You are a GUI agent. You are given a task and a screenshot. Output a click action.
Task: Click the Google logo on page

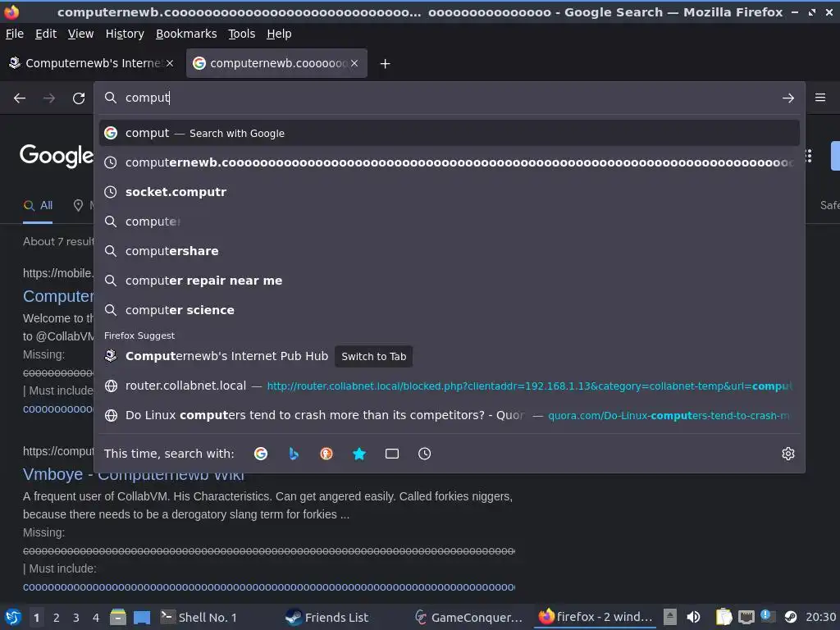[57, 156]
